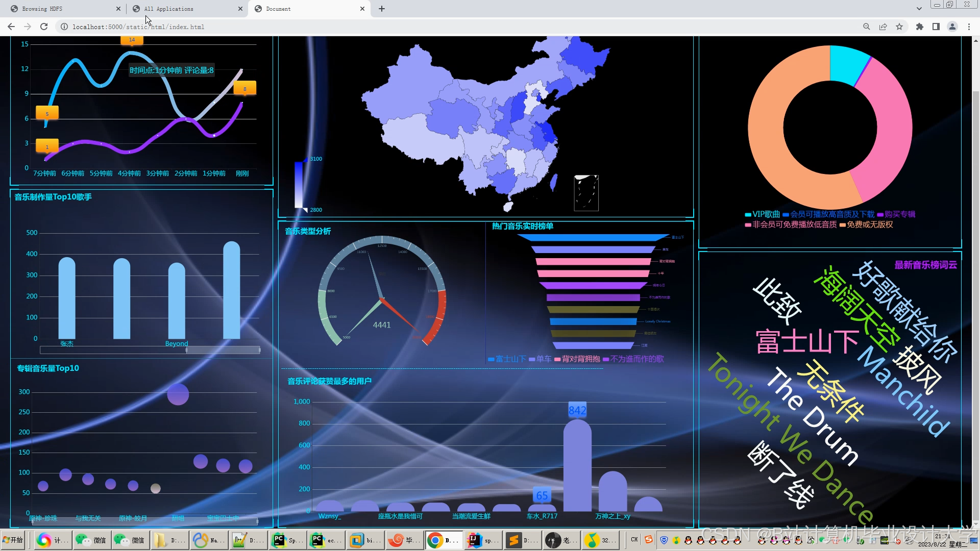Toggle the 背对背拥抱 funnel legend entry

point(577,359)
